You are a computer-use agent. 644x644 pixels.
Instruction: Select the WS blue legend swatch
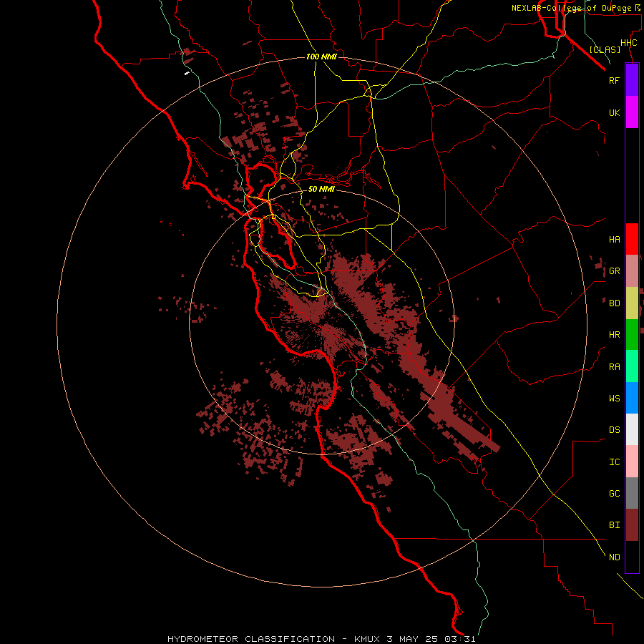[x=632, y=398]
